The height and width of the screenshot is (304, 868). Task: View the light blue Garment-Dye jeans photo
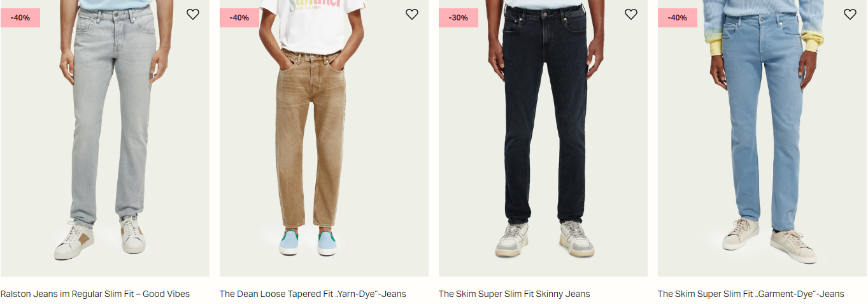click(762, 138)
